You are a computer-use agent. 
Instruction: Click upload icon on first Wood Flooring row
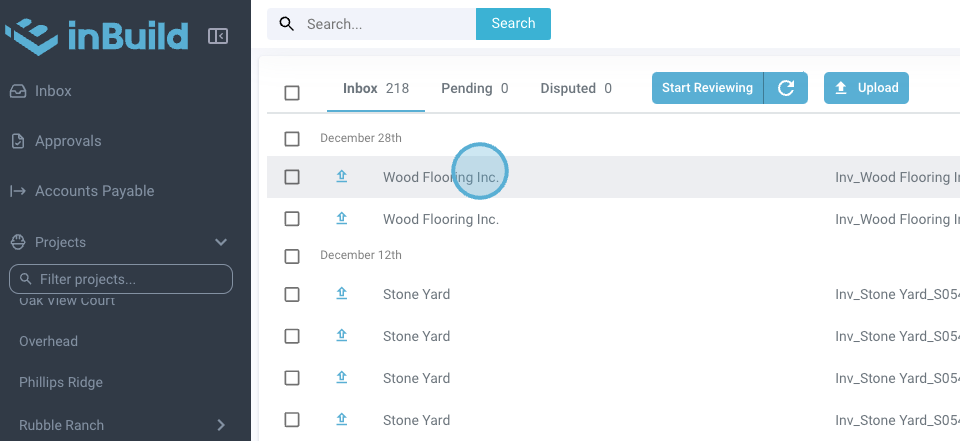click(341, 177)
